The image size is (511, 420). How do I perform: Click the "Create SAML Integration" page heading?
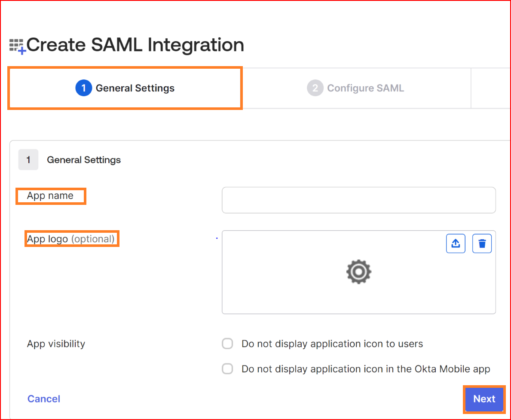coord(135,45)
